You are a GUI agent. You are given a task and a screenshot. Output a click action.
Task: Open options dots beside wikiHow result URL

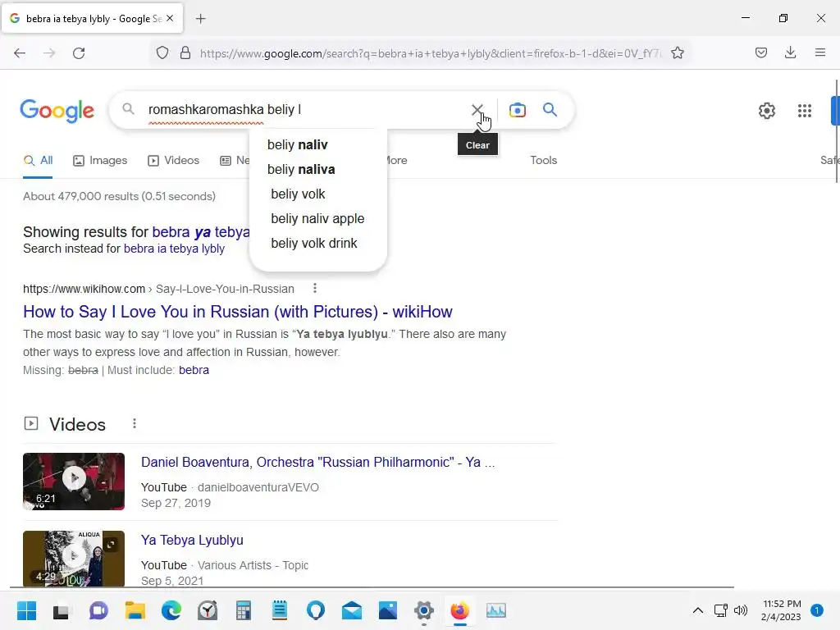coord(315,288)
